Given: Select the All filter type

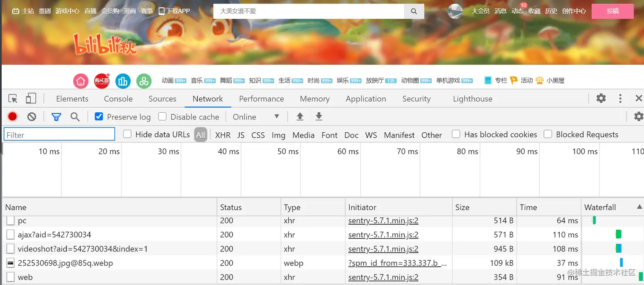Looking at the screenshot, I should pyautogui.click(x=201, y=135).
